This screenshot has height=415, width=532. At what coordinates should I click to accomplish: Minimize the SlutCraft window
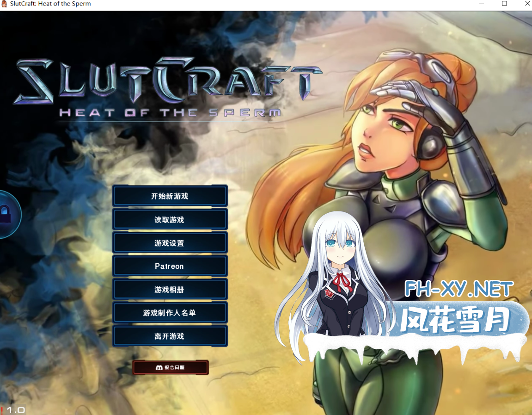(482, 3)
